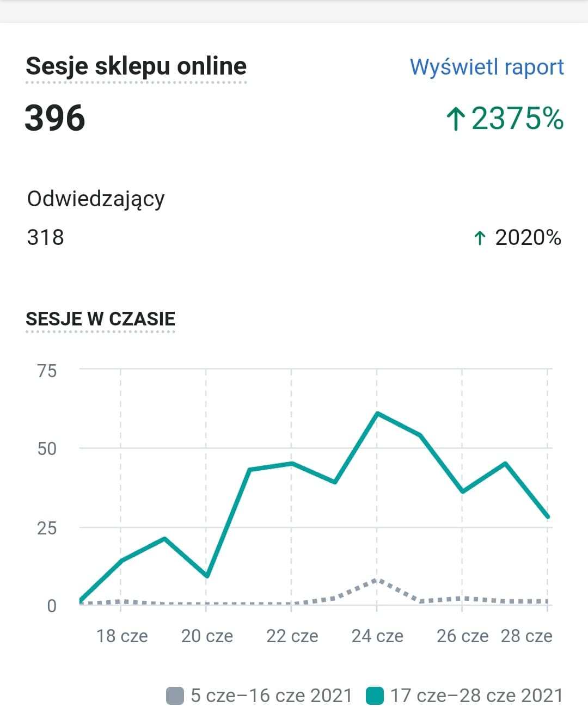
Task: Click the green arrow beside 2375%
Action: (455, 119)
